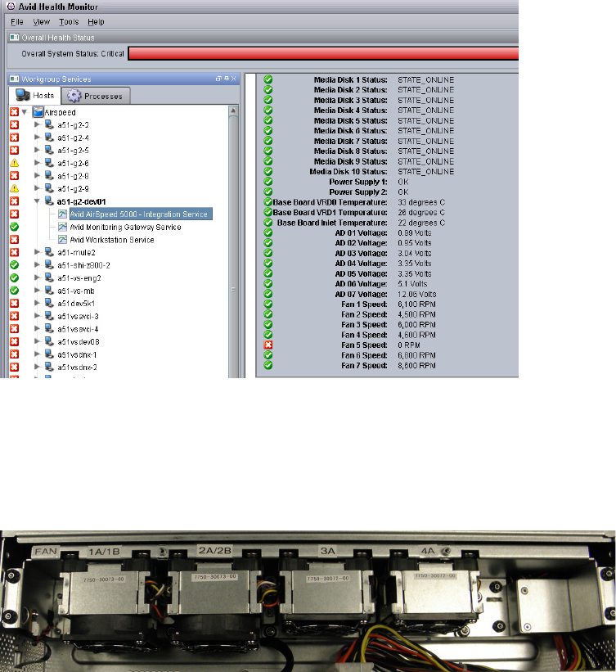Close the Workgroup Services panel
The height and width of the screenshot is (672, 616).
pyautogui.click(x=233, y=79)
